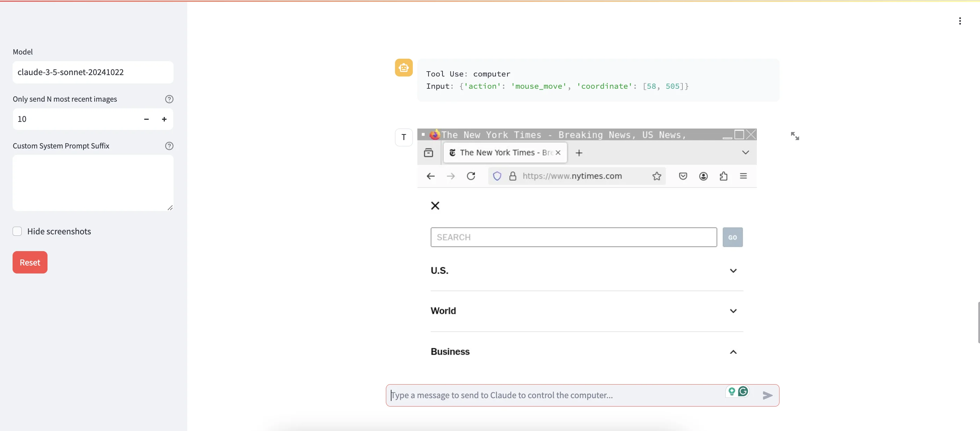Expand the World section chevron
Image resolution: width=980 pixels, height=431 pixels.
point(733,311)
